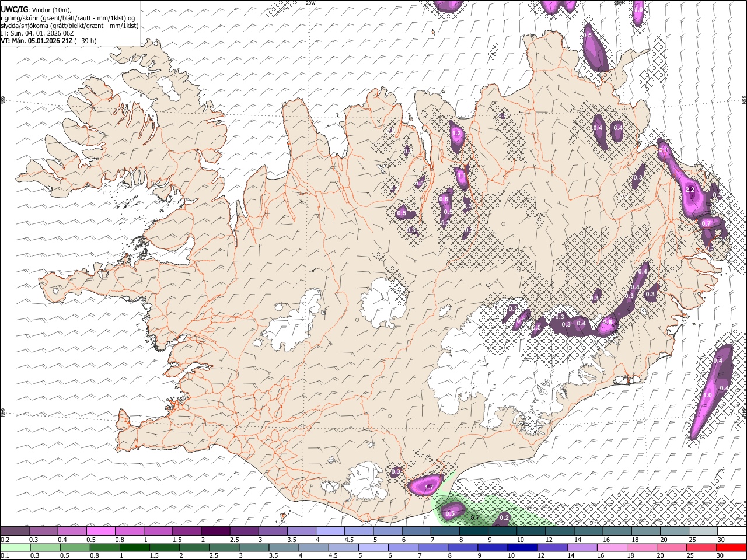Click the 0.2 value off the south coast
The width and height of the screenshot is (747, 560).
(505, 517)
